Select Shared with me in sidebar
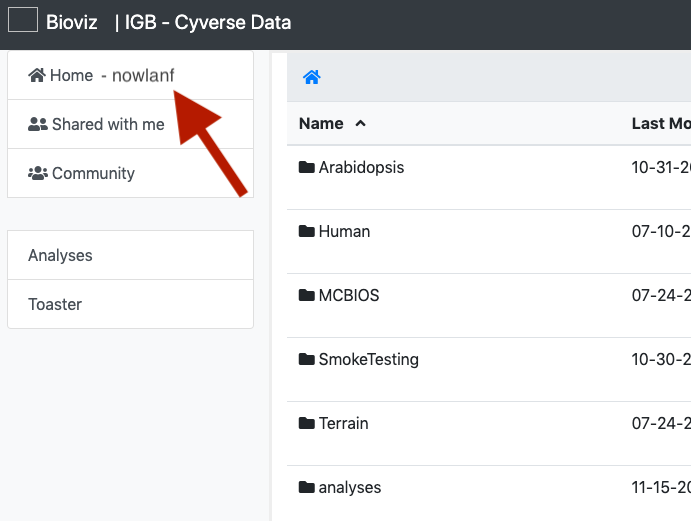The width and height of the screenshot is (691, 521). [107, 124]
